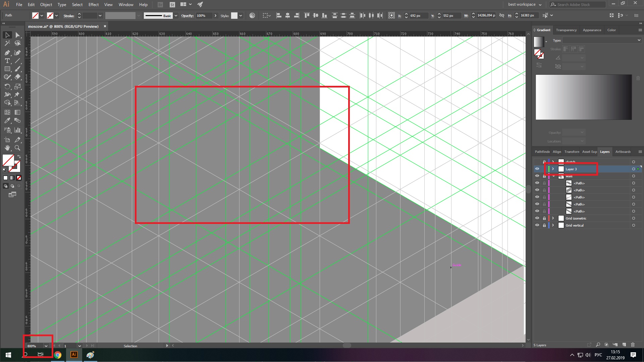The height and width of the screenshot is (362, 644).
Task: Select the Lasso tool
Action: (x=18, y=43)
